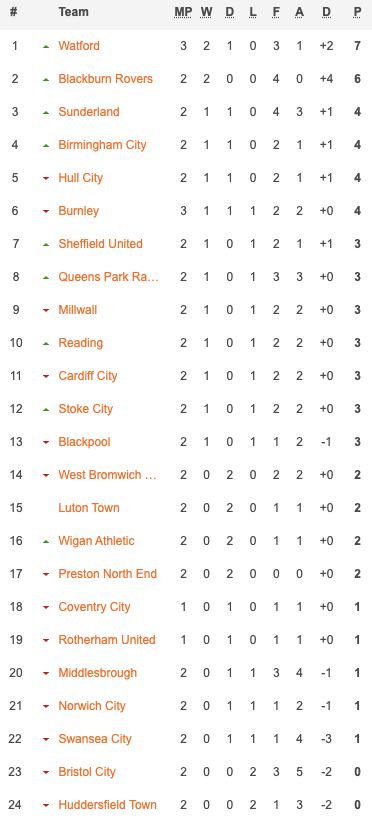Select the Sunderland team link
This screenshot has height=818, width=372.
[89, 112]
